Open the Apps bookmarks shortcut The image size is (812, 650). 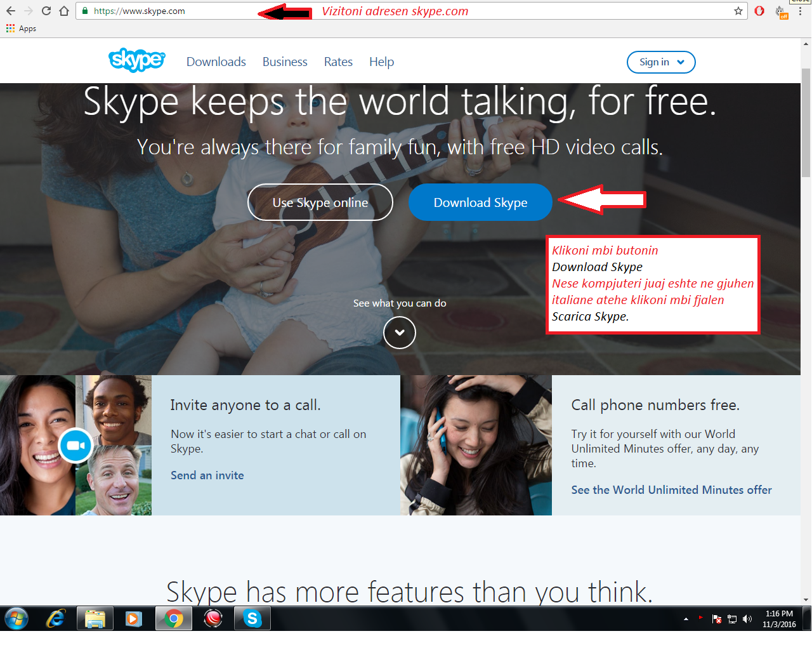tap(21, 29)
